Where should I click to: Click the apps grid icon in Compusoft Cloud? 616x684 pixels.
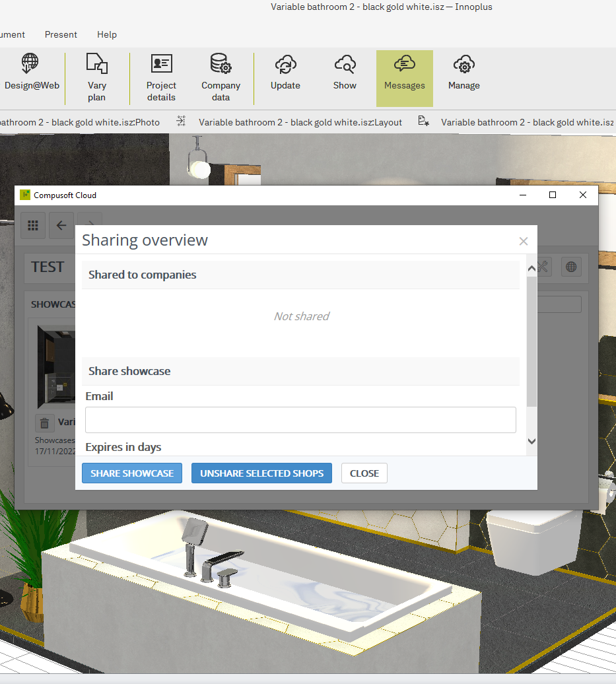[x=33, y=226]
